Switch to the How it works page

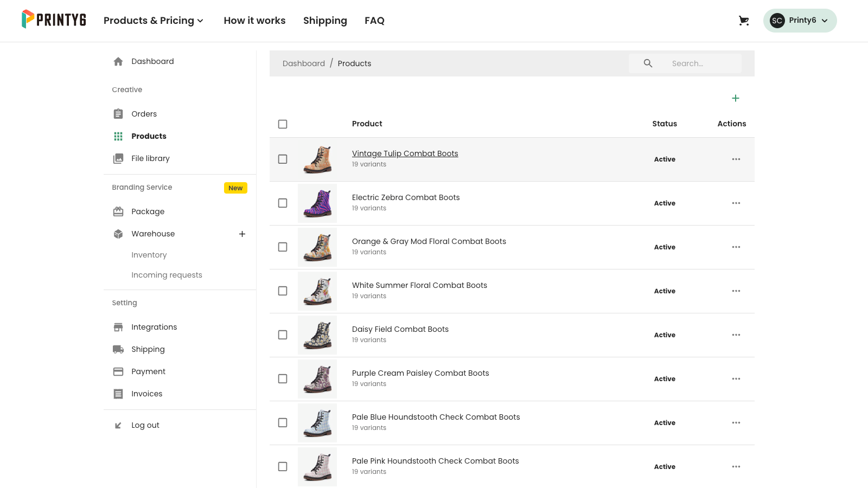point(254,21)
